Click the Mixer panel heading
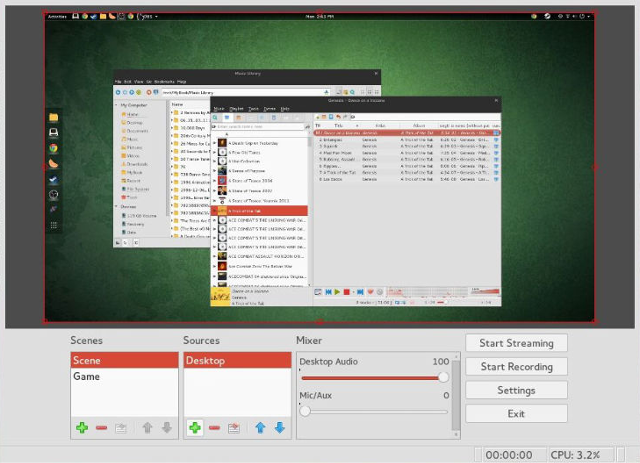 click(309, 340)
